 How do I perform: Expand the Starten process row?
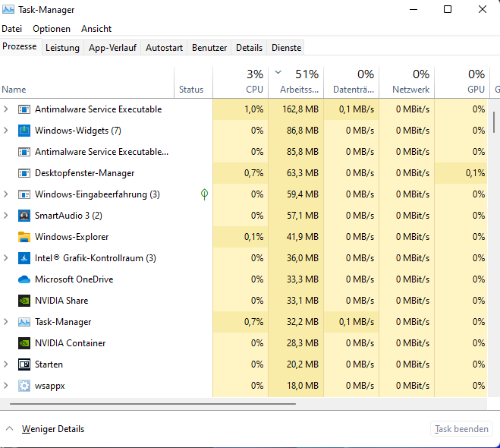pos(6,364)
